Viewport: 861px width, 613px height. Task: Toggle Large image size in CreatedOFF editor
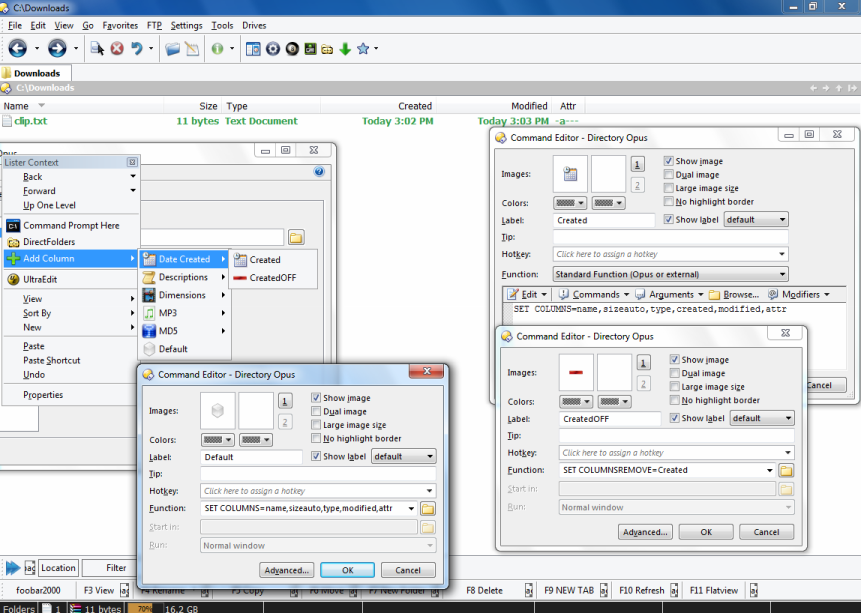[x=675, y=386]
